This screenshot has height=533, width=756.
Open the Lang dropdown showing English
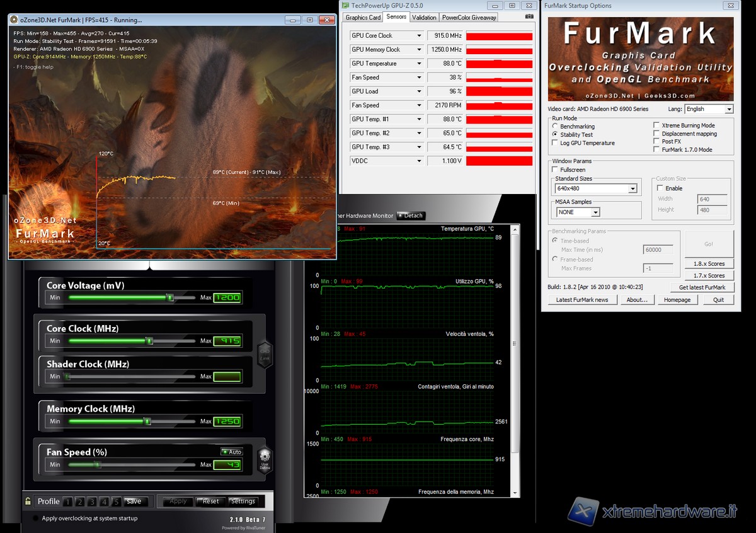[x=709, y=109]
